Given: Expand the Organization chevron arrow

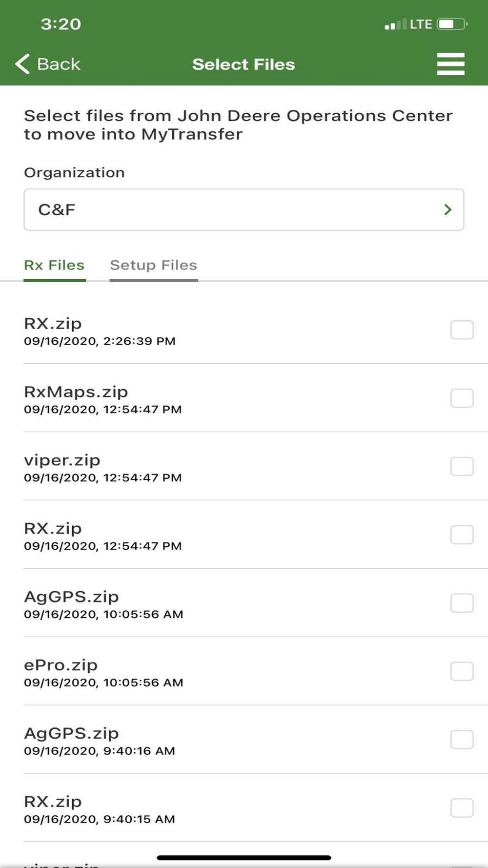Looking at the screenshot, I should point(447,210).
